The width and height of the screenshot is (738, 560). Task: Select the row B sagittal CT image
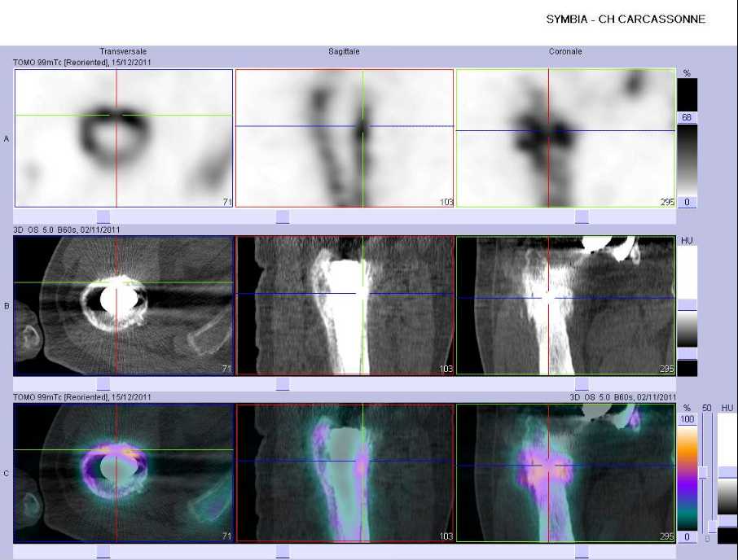click(x=345, y=305)
